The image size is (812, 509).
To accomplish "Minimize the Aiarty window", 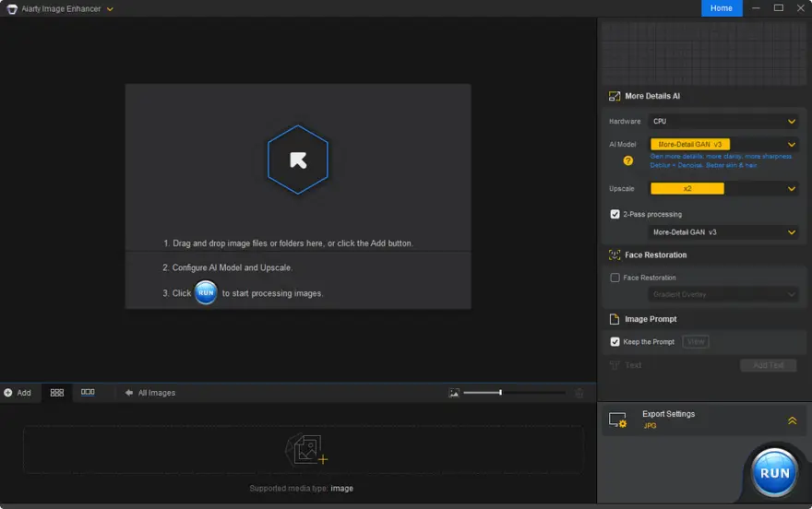I will pos(756,8).
